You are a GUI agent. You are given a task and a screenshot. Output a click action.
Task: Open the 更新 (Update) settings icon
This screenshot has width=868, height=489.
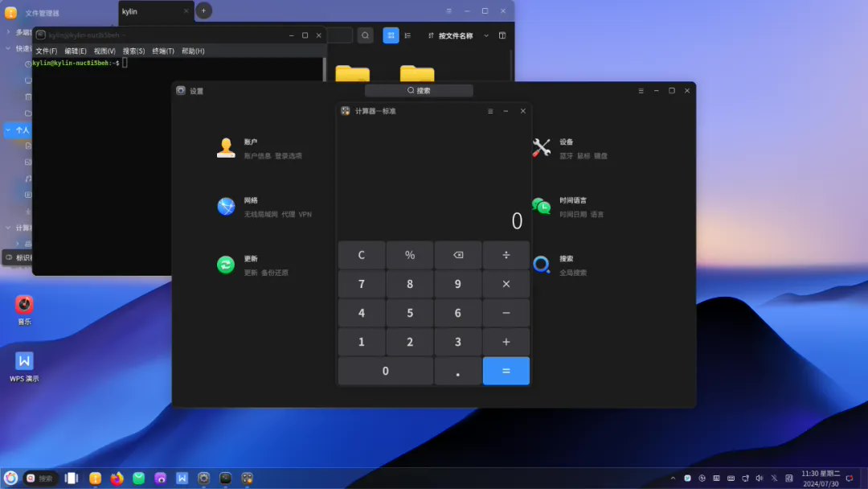tap(226, 265)
